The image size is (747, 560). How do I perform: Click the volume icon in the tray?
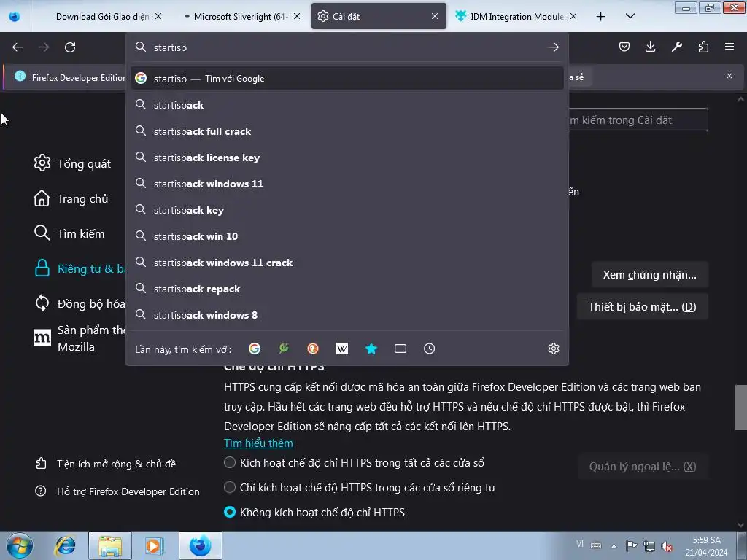(x=667, y=546)
